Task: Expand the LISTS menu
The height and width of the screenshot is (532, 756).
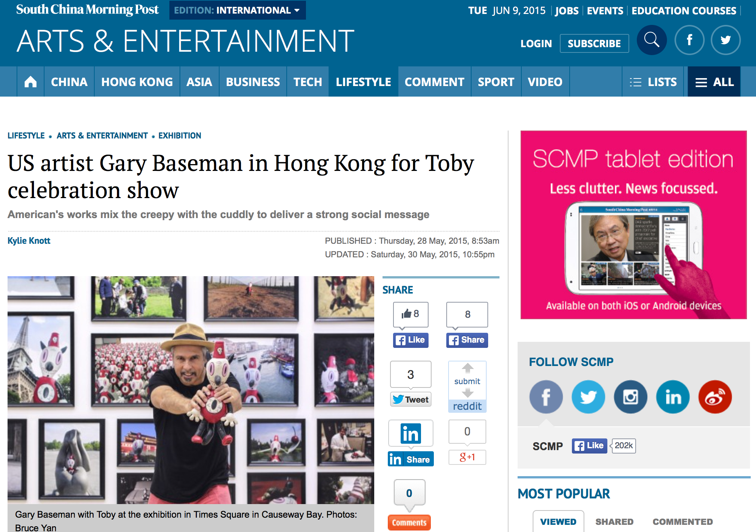Action: [653, 81]
